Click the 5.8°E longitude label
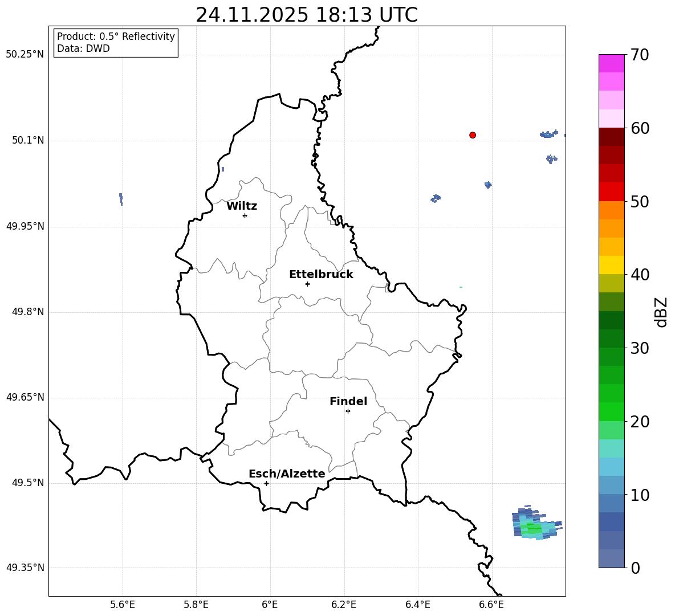The height and width of the screenshot is (616, 675). [196, 605]
